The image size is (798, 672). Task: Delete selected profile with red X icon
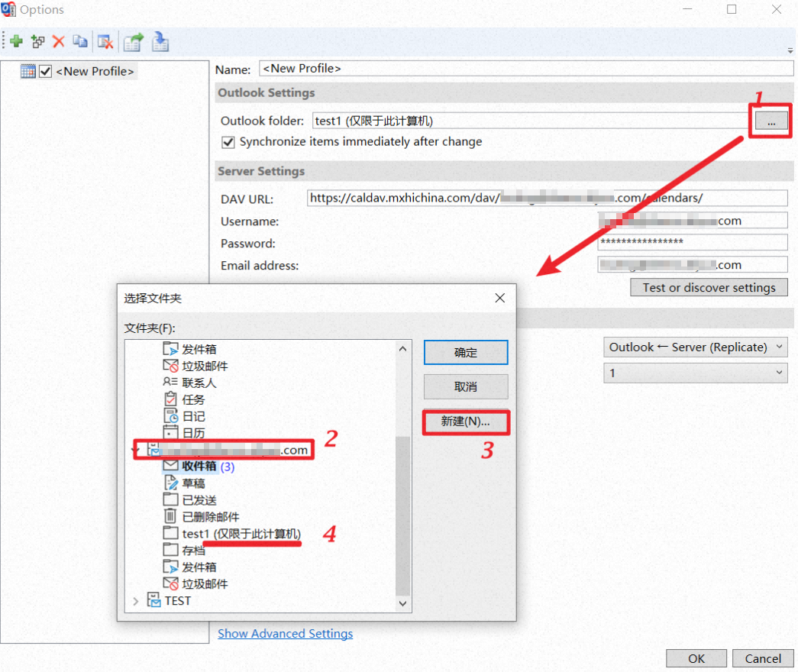coord(59,41)
